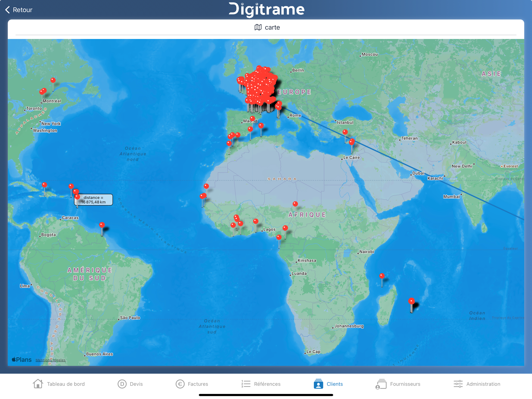Click the São Paulo city label
The height and width of the screenshot is (399, 532).
130,318
